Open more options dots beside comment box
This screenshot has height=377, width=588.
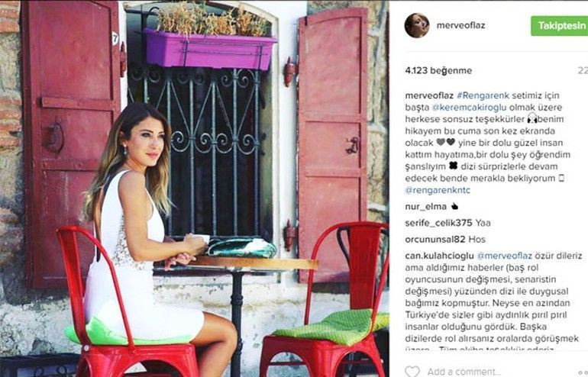pos(583,372)
